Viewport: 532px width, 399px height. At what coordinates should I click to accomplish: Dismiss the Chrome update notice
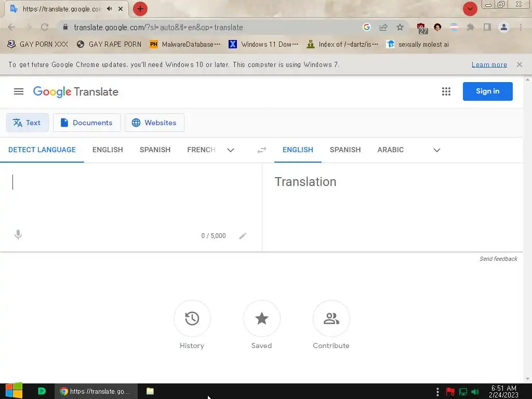tap(519, 64)
